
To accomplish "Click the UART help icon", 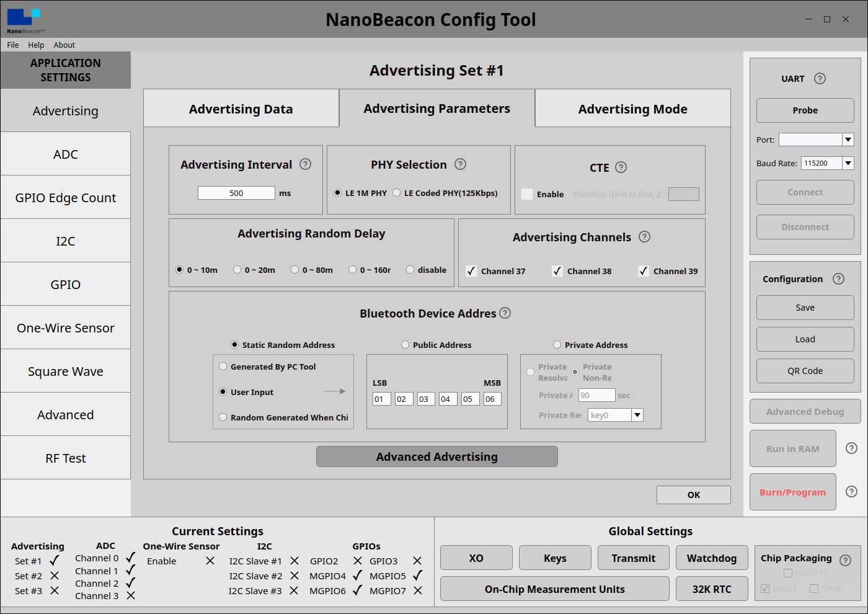I will [820, 79].
